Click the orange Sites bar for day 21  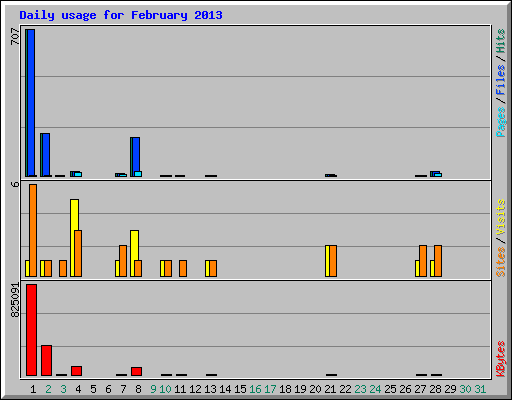333,261
